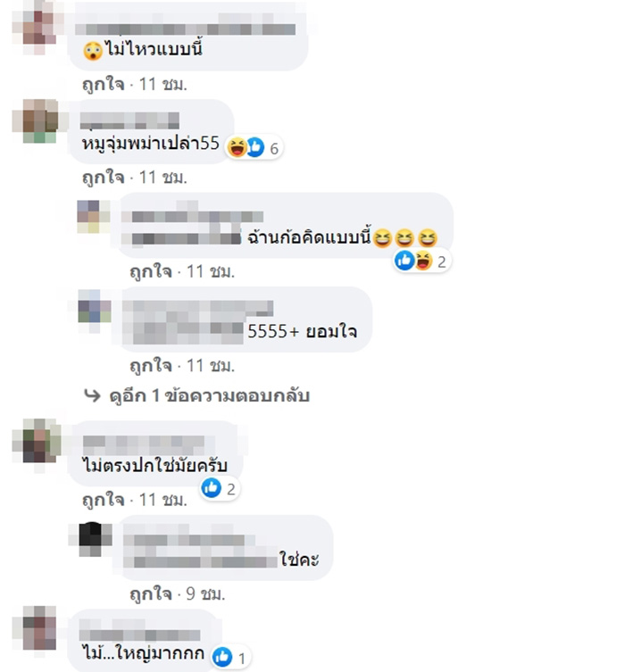Viewport: 625px width, 672px height.
Task: Click 11 ชม. timestamp under ไม่ไหวแบบนี้
Action: [162, 84]
